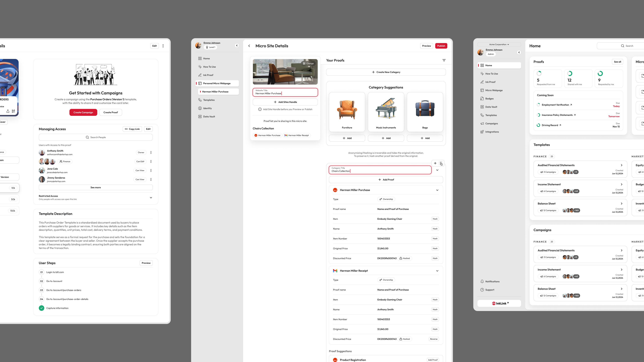The image size is (644, 362).
Task: Click the back arrow next to Micro Site Details
Action: 249,46
